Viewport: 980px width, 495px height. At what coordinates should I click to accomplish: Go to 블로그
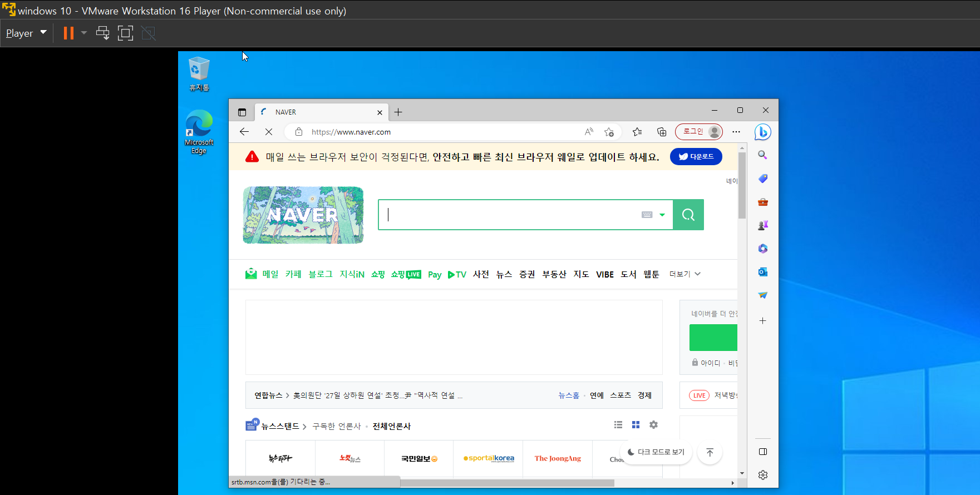[321, 274]
